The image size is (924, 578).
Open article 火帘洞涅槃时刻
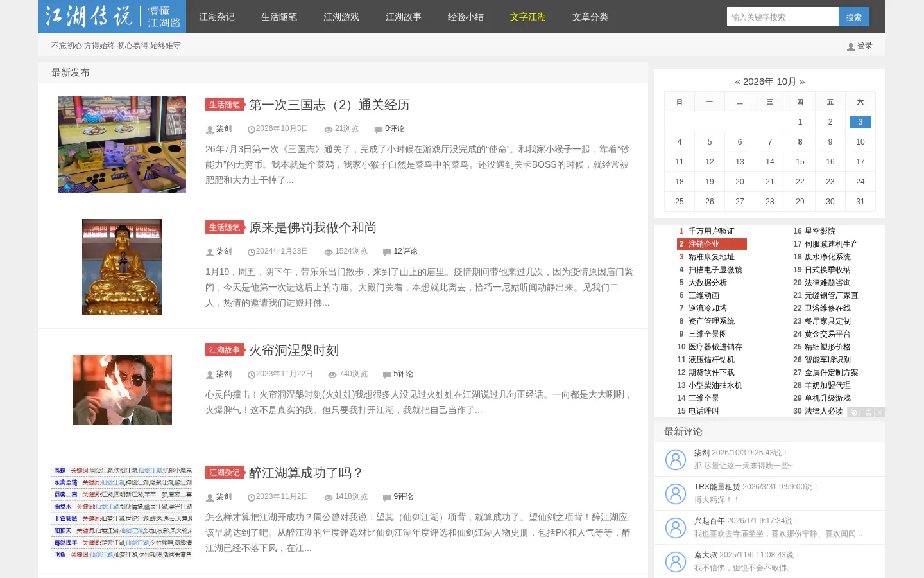(x=294, y=350)
